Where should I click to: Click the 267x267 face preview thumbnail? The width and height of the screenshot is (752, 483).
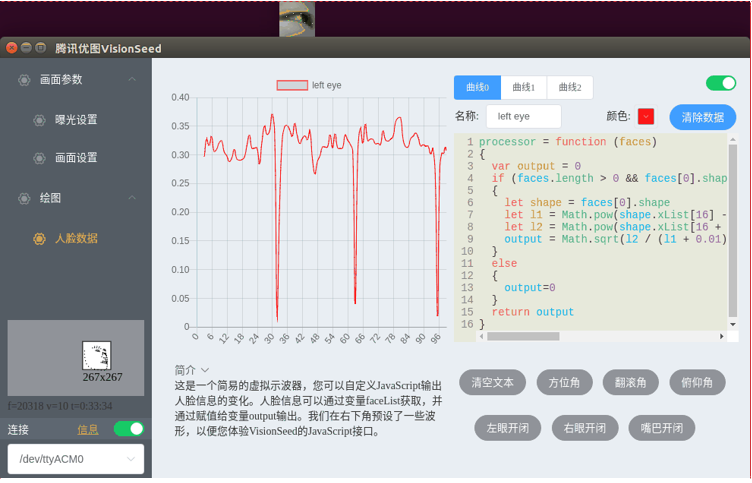(x=97, y=356)
